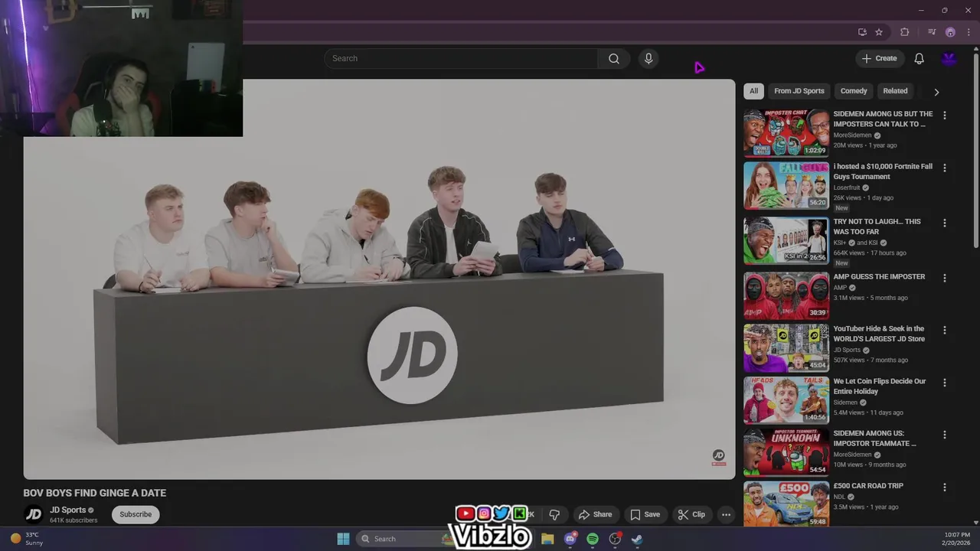
Task: Open Fortnite Fall Guys Tournament thumbnail
Action: click(786, 185)
